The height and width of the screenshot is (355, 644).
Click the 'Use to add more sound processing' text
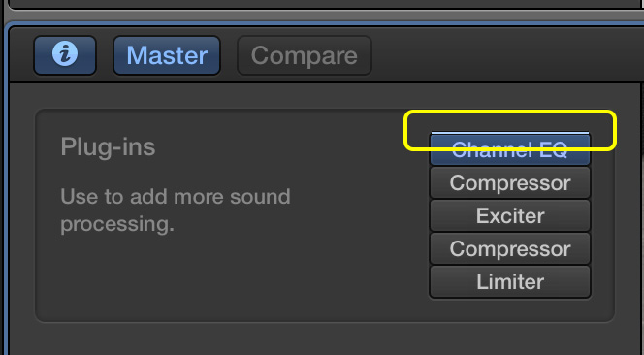coord(176,210)
